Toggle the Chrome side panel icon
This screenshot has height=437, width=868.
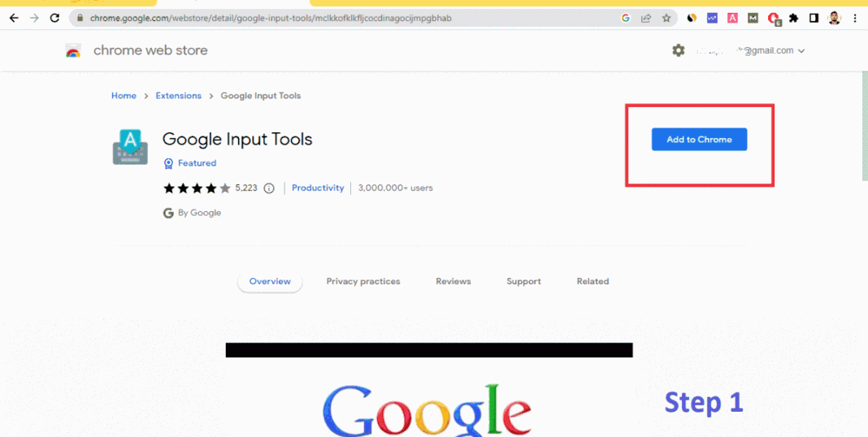click(814, 18)
